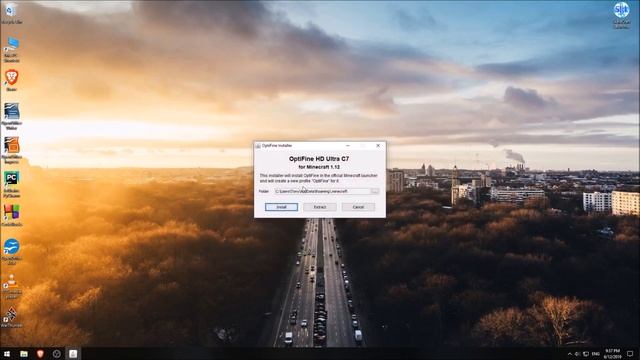Select the War Thunder desktop shortcut
This screenshot has height=360, width=640.
pyautogui.click(x=11, y=317)
